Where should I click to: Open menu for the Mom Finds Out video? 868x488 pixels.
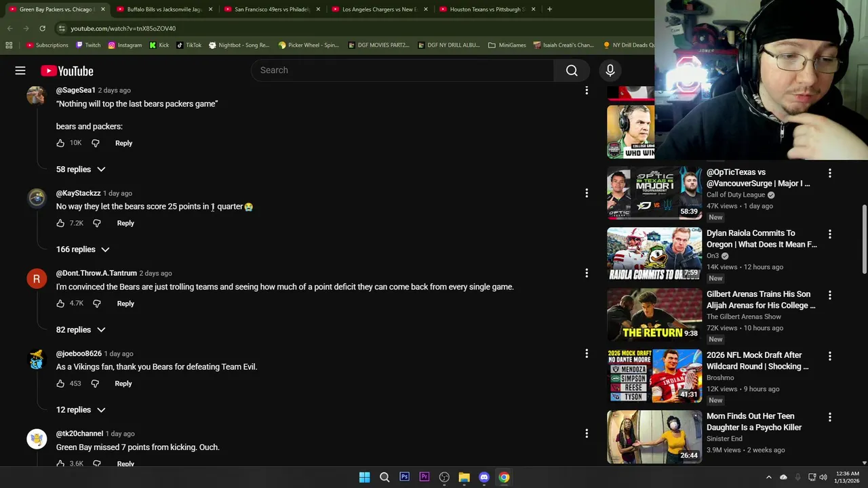point(829,418)
